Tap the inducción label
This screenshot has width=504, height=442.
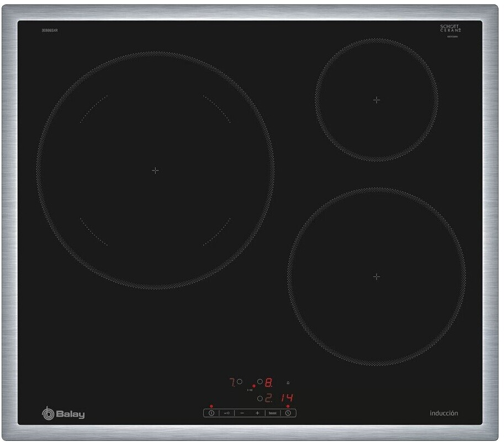444,413
